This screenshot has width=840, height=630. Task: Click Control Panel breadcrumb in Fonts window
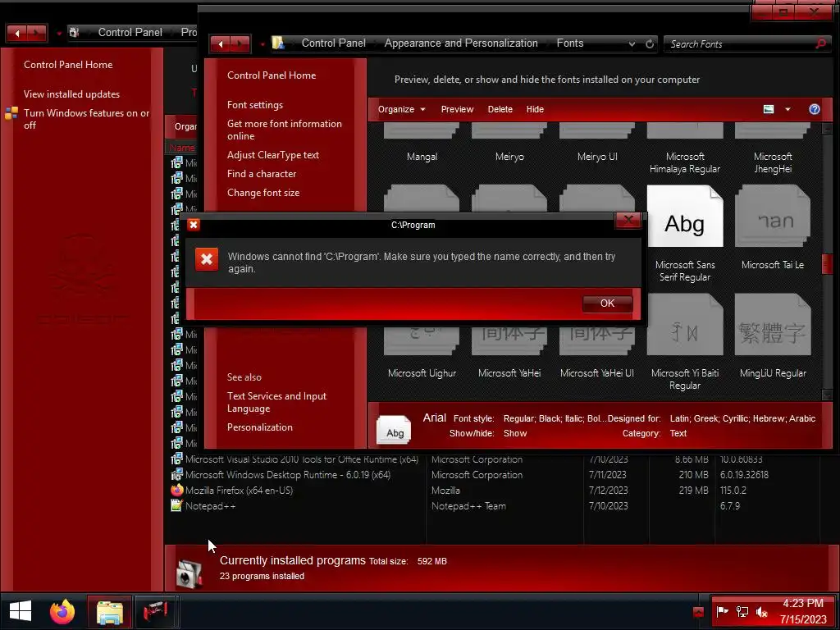[333, 43]
